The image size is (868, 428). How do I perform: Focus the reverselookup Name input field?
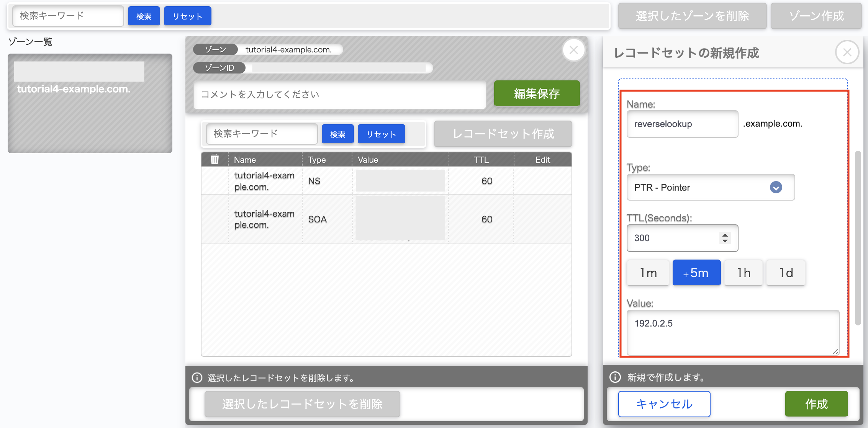click(x=682, y=124)
